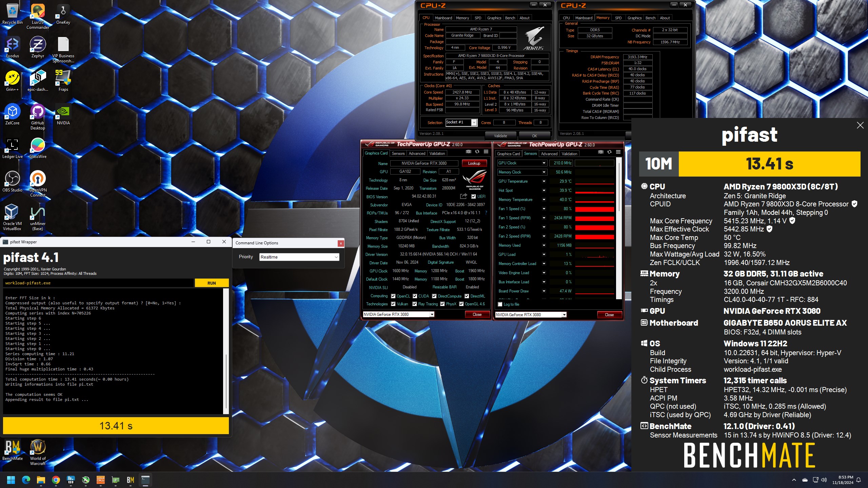
Task: Open NVIDIA desktop icon
Action: point(63,115)
